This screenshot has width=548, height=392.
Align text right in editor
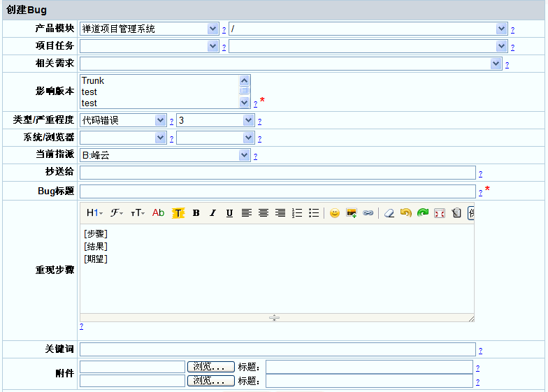(x=280, y=212)
